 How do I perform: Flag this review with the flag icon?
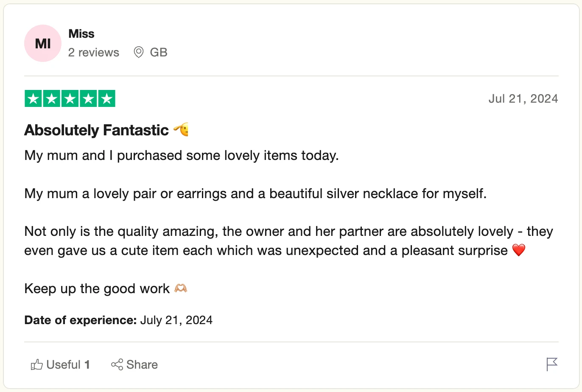pos(552,364)
